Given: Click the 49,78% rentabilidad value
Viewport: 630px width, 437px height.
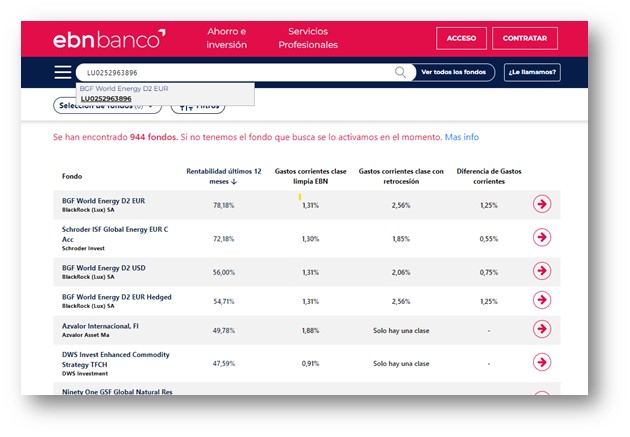Looking at the screenshot, I should coord(223,331).
